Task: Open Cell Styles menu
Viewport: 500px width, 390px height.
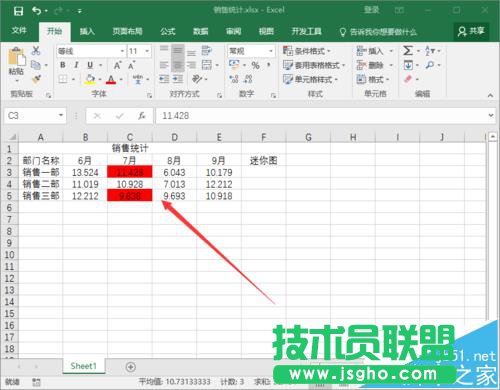Action: point(310,79)
